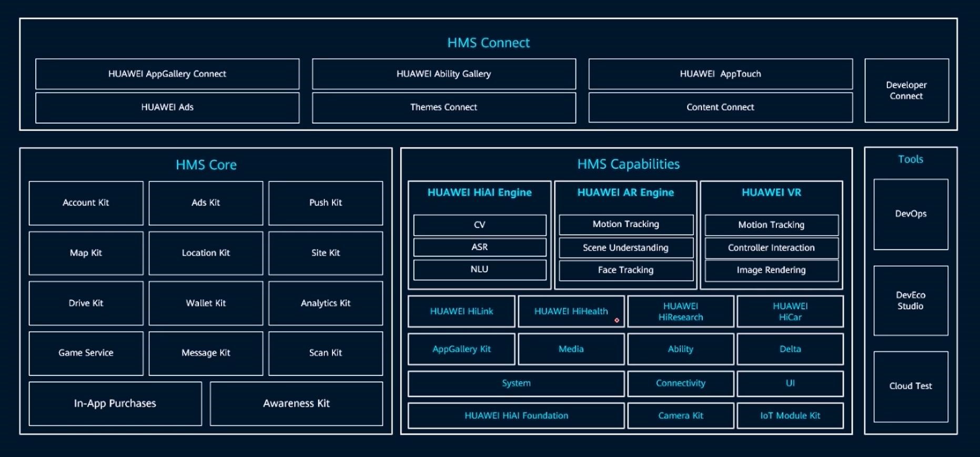980x457 pixels.
Task: Open HUAWEI HiAI Foundation link
Action: (x=516, y=415)
